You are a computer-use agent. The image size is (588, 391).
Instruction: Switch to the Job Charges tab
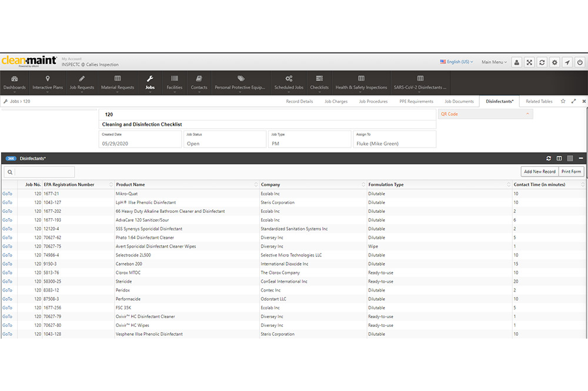(336, 101)
